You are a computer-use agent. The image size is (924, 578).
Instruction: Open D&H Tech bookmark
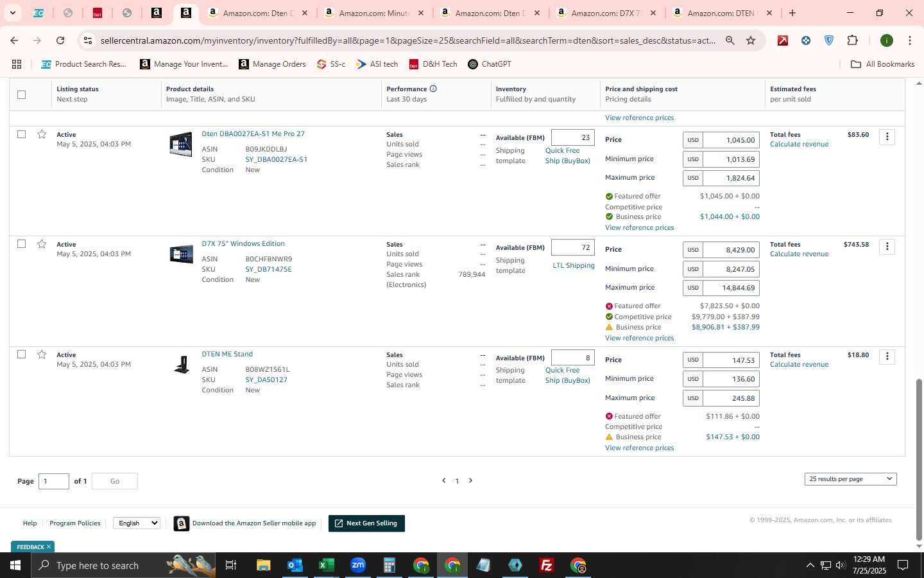click(433, 64)
